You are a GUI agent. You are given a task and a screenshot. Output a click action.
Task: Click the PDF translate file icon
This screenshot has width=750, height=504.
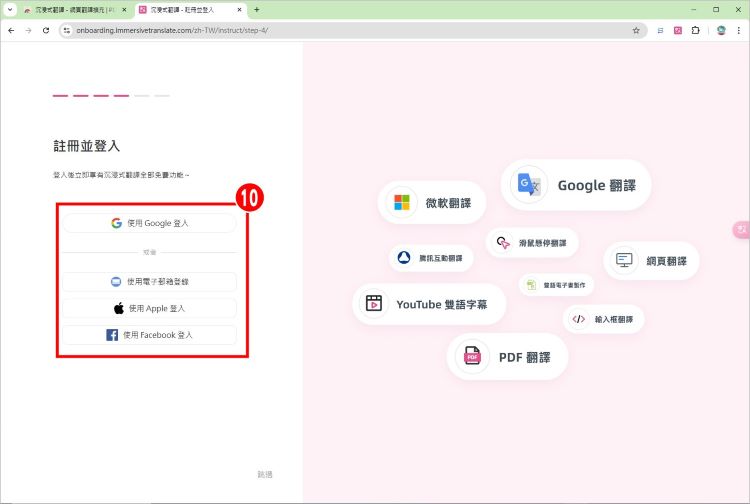[x=473, y=356]
